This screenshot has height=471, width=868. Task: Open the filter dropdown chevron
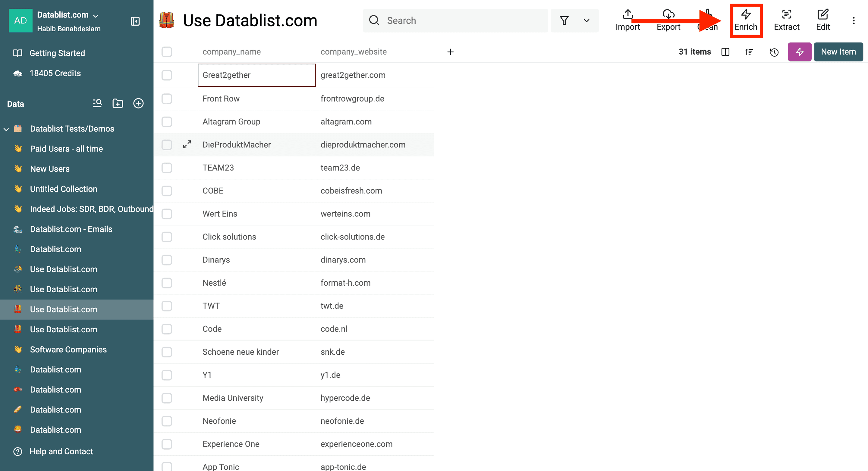point(586,20)
